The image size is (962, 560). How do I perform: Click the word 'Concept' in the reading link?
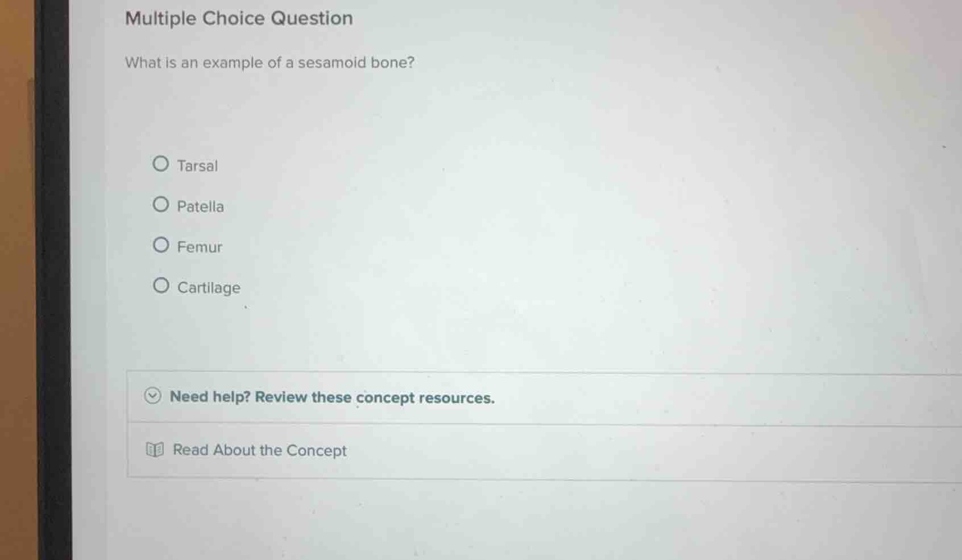coord(316,451)
